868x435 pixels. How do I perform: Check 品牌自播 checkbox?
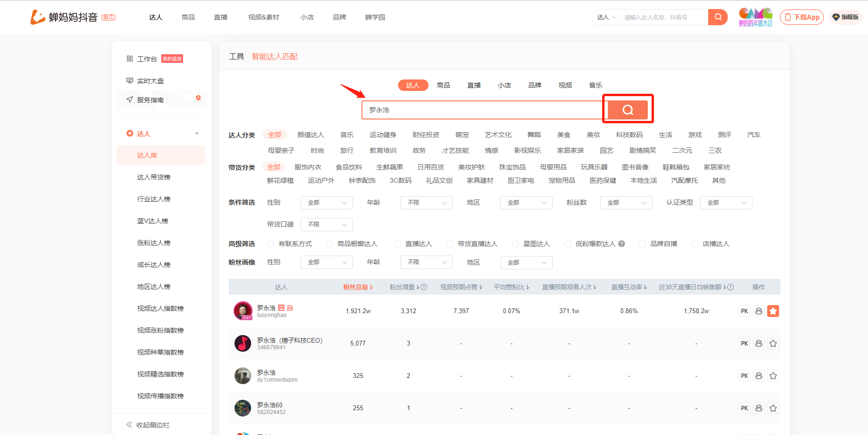pyautogui.click(x=643, y=244)
